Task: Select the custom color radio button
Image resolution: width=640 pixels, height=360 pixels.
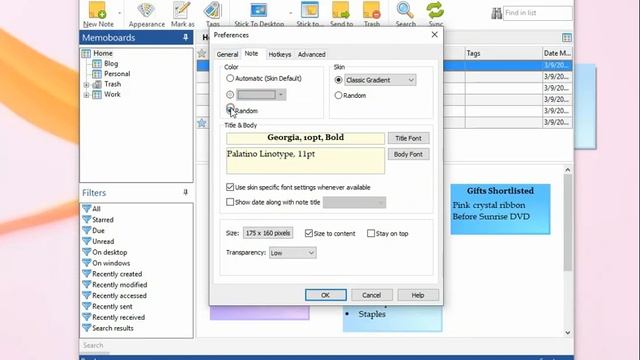Action: click(x=230, y=95)
